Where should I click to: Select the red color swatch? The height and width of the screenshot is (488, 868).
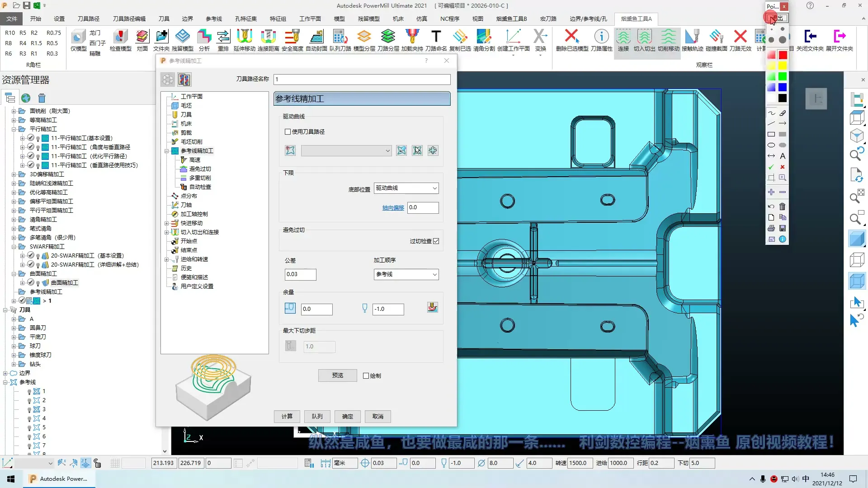[x=783, y=55]
